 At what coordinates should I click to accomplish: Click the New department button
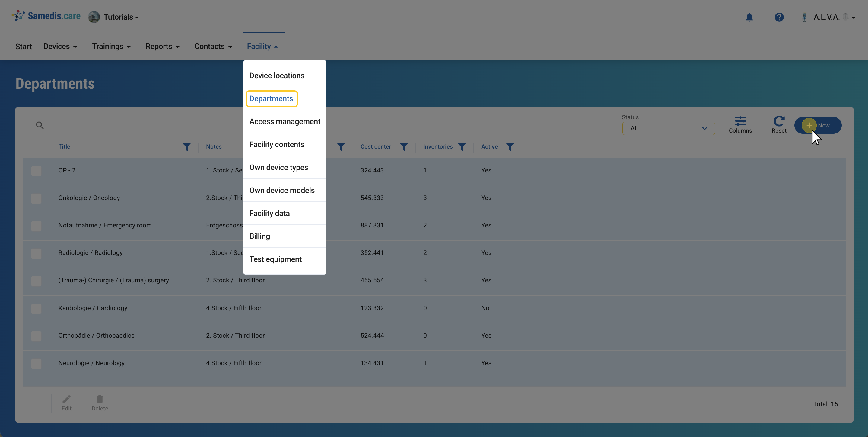pyautogui.click(x=817, y=125)
